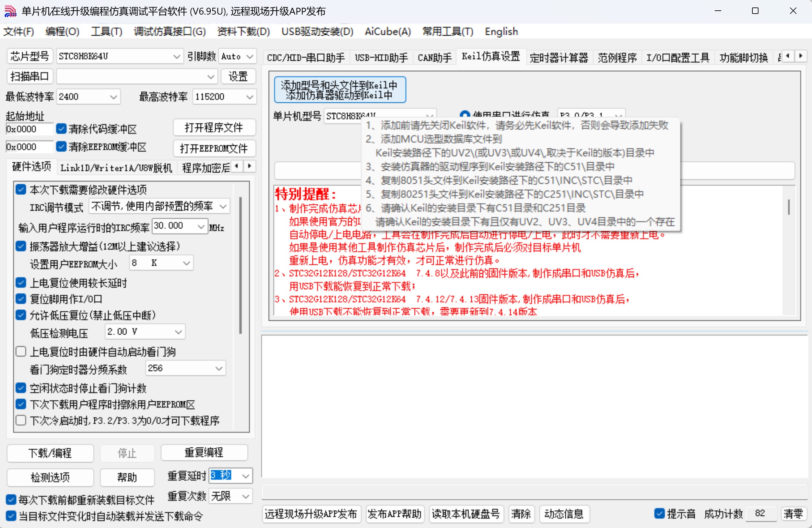Uncheck 清除代码缓冲区 checkbox
The image size is (812, 528).
tap(61, 129)
